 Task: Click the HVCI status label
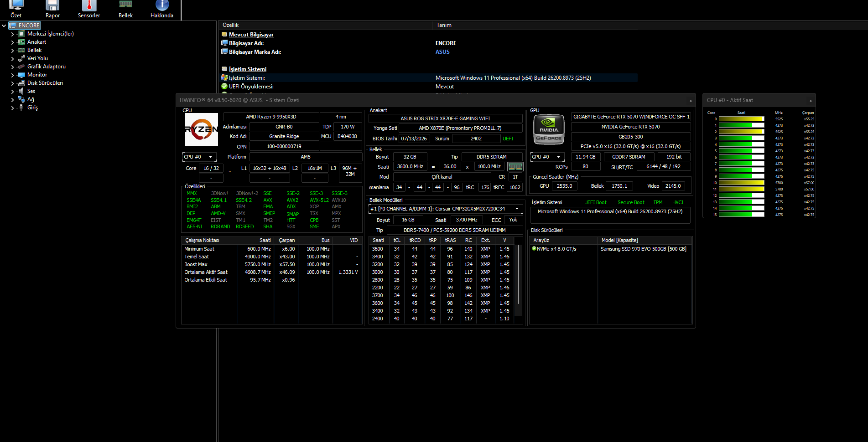(678, 202)
